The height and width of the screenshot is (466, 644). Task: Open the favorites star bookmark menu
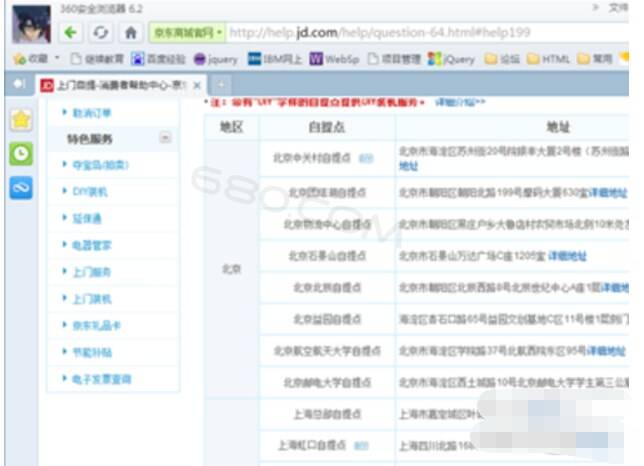point(30,59)
